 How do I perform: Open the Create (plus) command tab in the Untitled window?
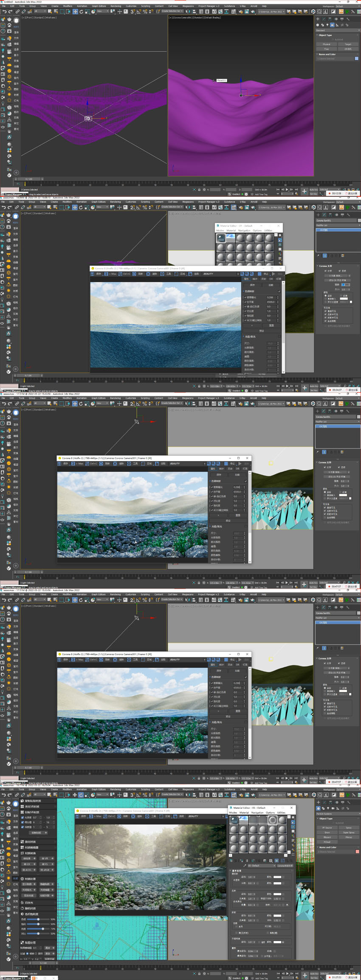pyautogui.click(x=318, y=19)
